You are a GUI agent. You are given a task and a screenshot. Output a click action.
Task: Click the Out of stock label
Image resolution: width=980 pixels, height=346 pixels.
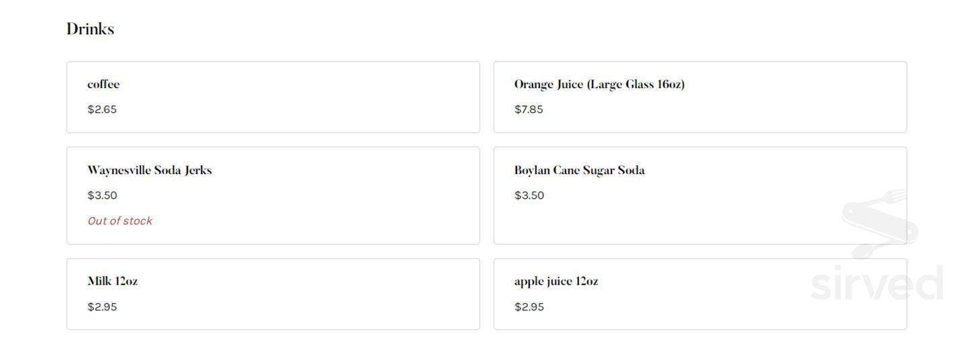pyautogui.click(x=120, y=221)
